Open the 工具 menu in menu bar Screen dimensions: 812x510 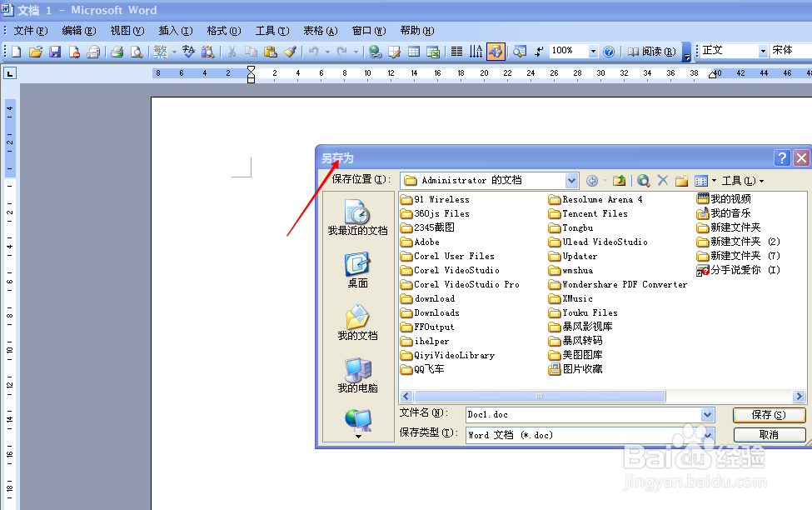coord(272,31)
